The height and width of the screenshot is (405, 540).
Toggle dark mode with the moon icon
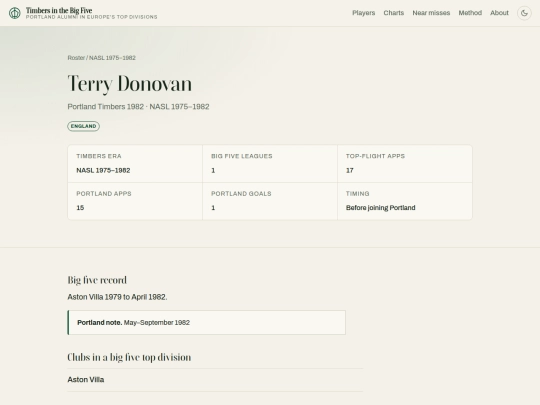(524, 13)
